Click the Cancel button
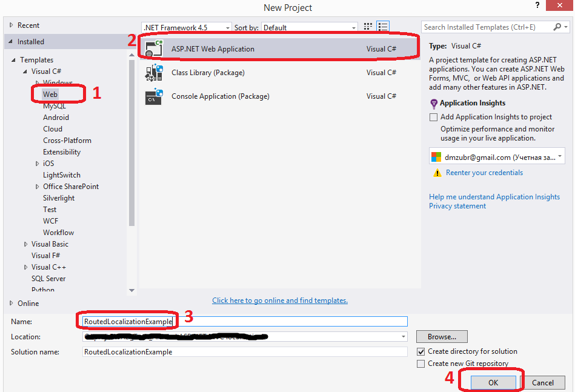 coord(543,382)
